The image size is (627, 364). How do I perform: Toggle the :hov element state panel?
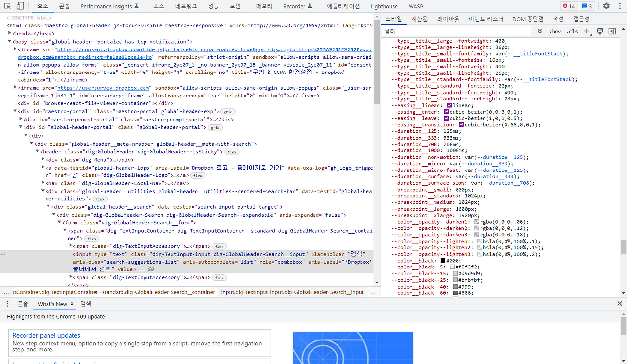555,31
